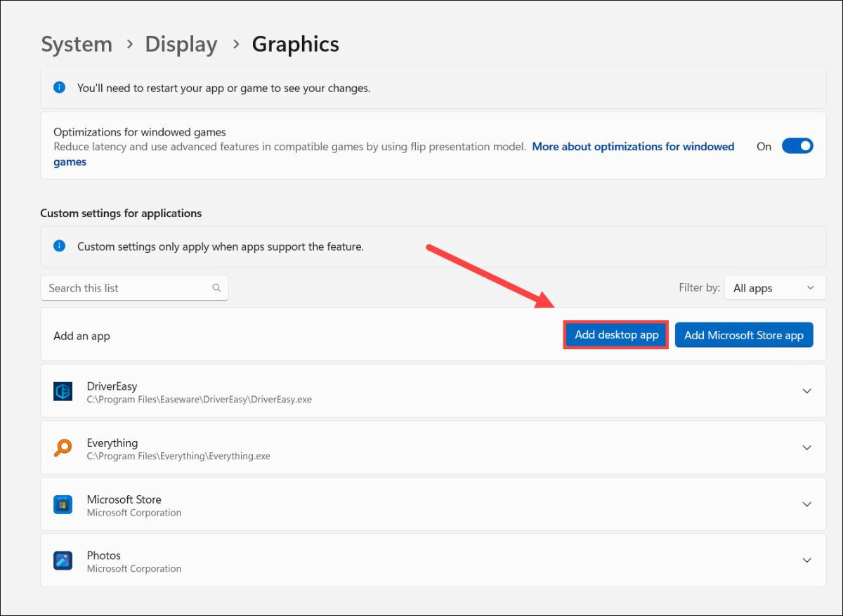
Task: Click info icon next to custom settings note
Action: (60, 247)
